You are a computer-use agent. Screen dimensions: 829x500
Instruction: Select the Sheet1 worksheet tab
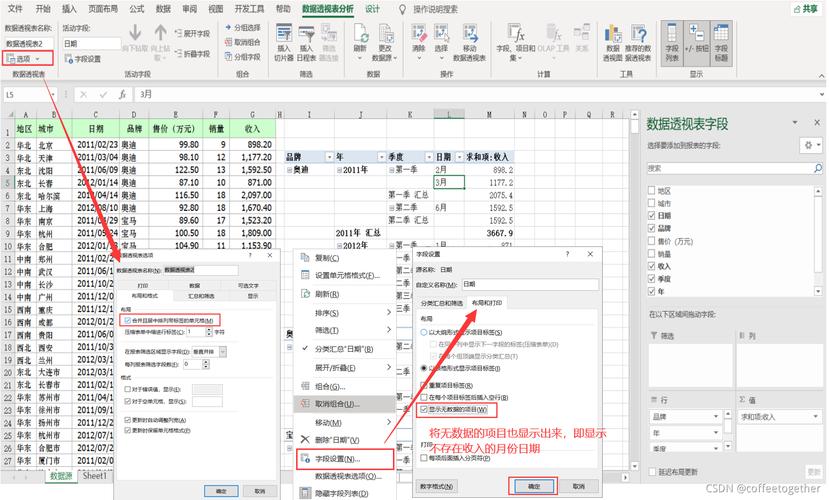tap(95, 476)
